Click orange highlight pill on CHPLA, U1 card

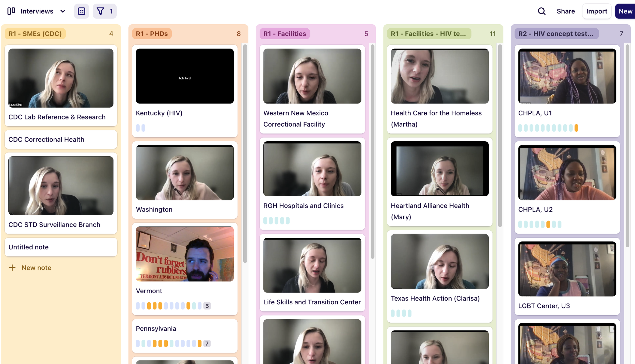[576, 128]
